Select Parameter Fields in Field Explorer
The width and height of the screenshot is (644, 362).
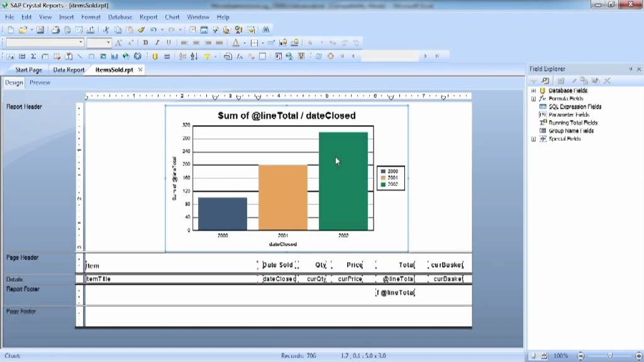point(569,115)
